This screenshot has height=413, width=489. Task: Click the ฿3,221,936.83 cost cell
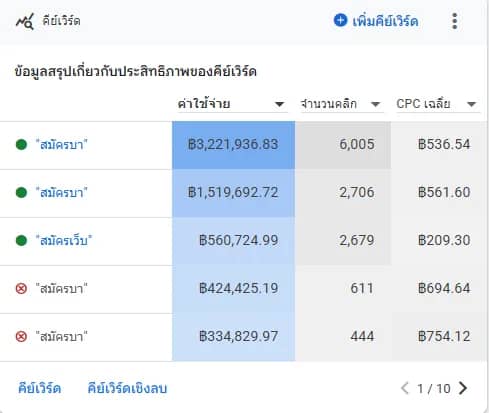(x=233, y=145)
